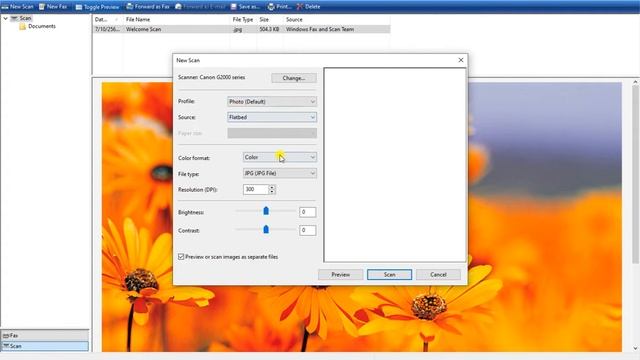Click the scroll down arrow of preview pane
Screen dimensions: 640x360
(x=635, y=349)
